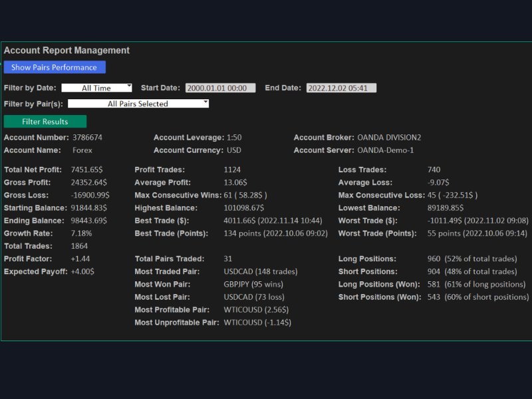
Task: Click the Total Net Profit figure
Action: click(85, 170)
